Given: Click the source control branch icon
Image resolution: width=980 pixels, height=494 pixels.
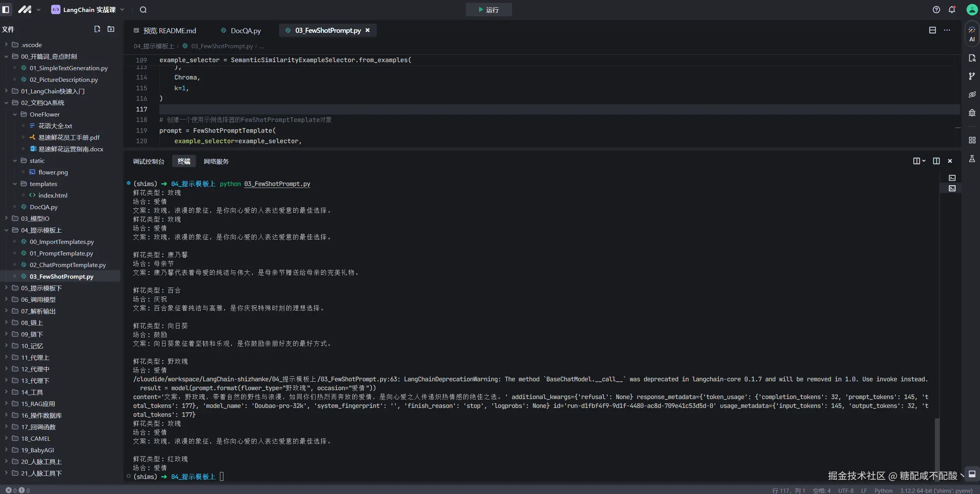Looking at the screenshot, I should click(972, 76).
